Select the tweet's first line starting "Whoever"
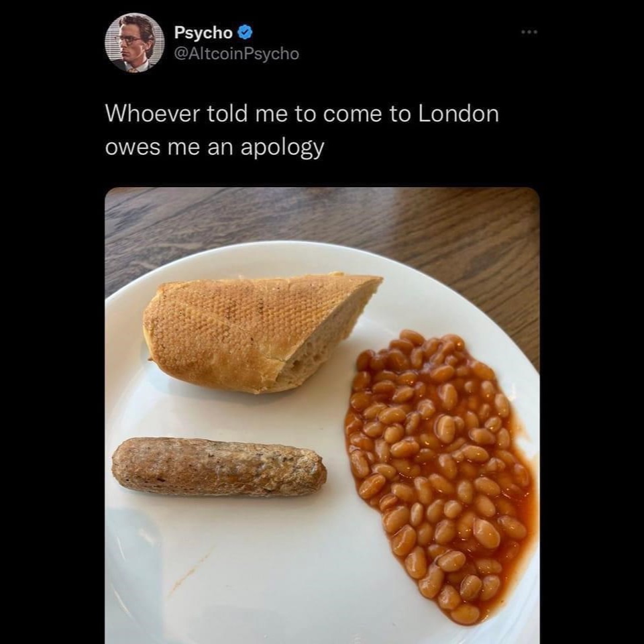Image resolution: width=644 pixels, height=644 pixels. (x=302, y=113)
